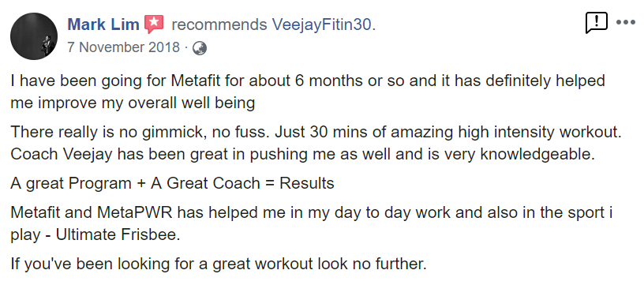This screenshot has width=644, height=285.
Task: Click the line starting "Coach Veejay has been great"
Action: pos(303,155)
